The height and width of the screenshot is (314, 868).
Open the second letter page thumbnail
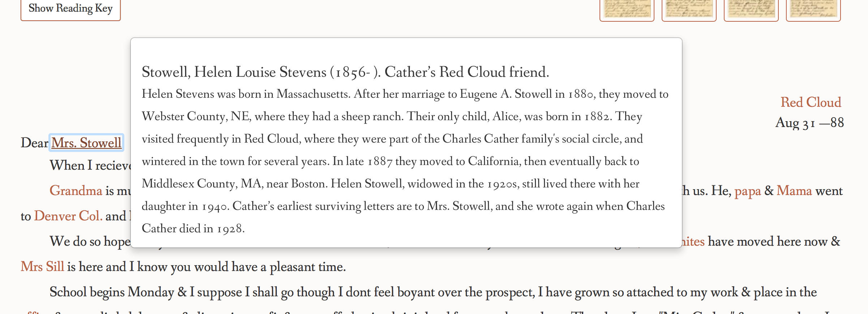(689, 9)
